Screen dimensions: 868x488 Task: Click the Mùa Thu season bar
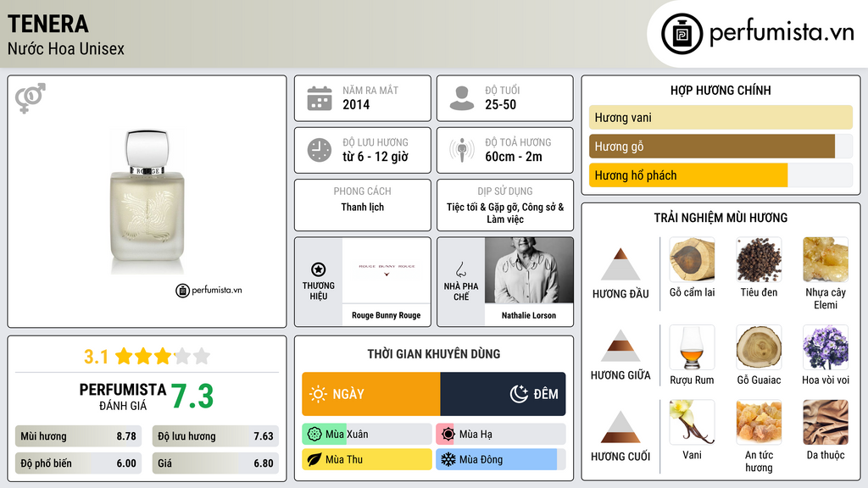click(x=367, y=459)
